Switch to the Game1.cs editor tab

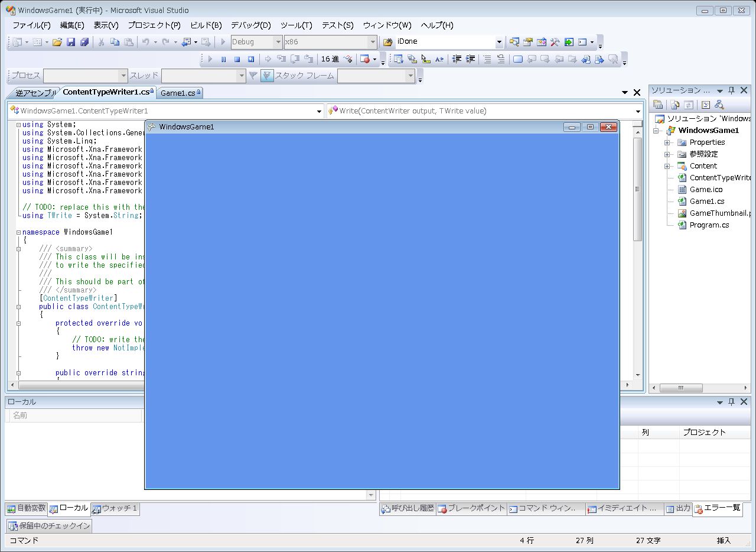(178, 93)
